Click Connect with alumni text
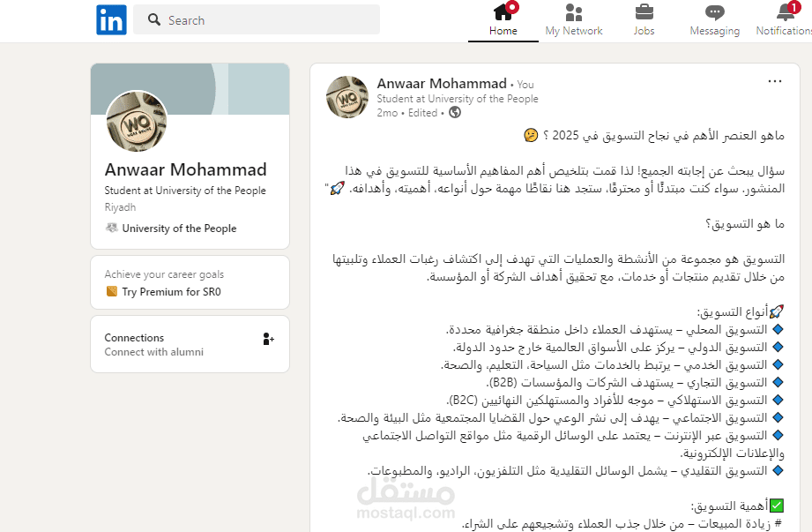Viewport: 812px width, 532px height. pyautogui.click(x=153, y=352)
